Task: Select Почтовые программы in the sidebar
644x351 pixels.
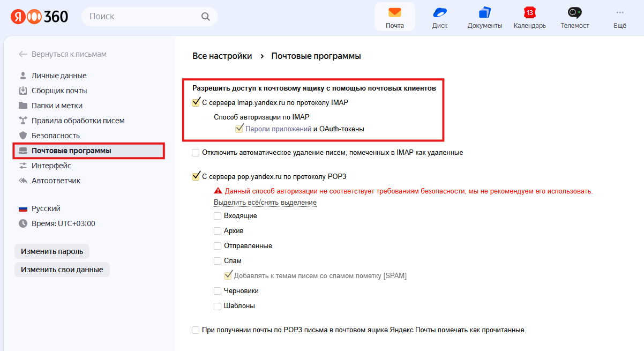Action: pyautogui.click(x=89, y=151)
